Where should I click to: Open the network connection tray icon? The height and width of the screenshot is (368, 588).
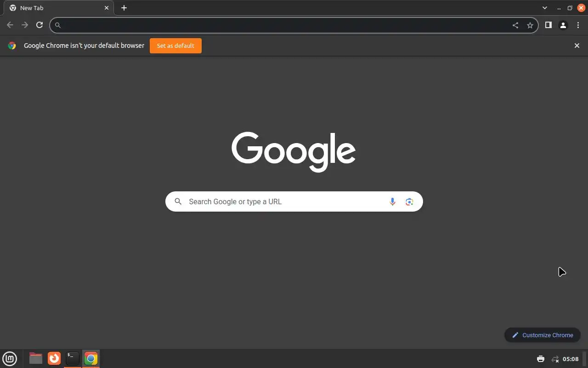[555, 359]
